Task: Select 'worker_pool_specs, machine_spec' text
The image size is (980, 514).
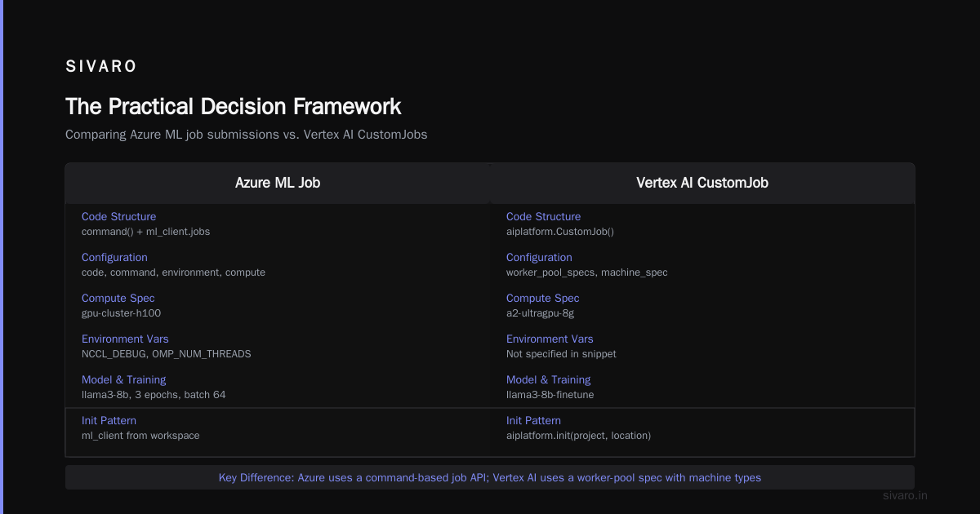Action: pos(587,273)
